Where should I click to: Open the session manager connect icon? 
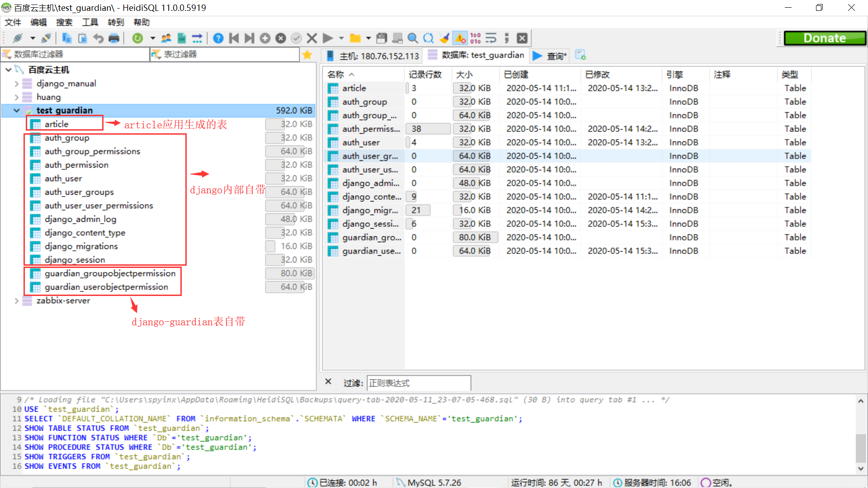click(x=18, y=38)
